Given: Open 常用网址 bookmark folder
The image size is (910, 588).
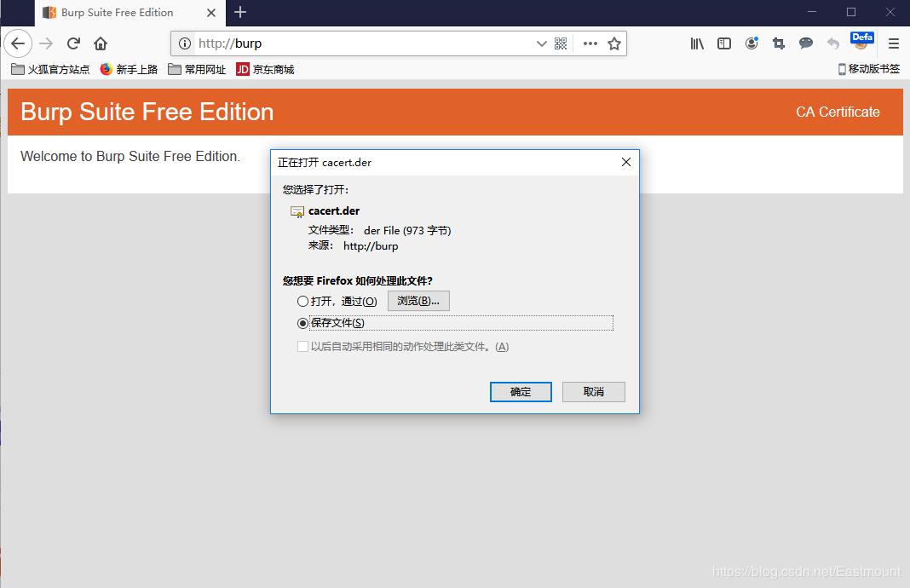Looking at the screenshot, I should click(197, 70).
